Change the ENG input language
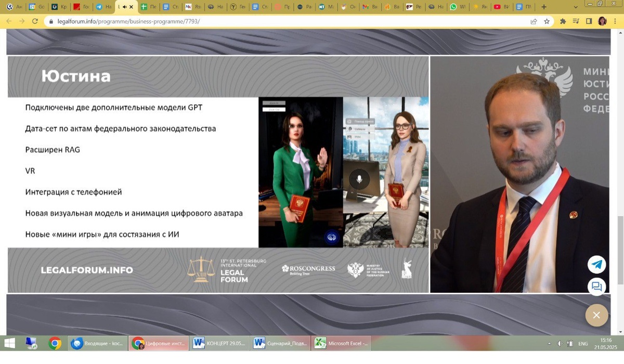This screenshot has height=364, width=624. 583,344
